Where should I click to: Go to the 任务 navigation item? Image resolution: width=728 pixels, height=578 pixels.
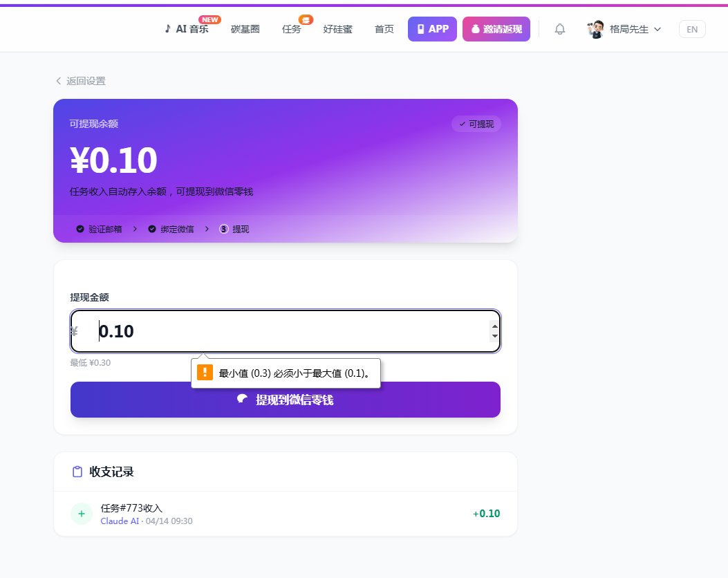pyautogui.click(x=292, y=29)
